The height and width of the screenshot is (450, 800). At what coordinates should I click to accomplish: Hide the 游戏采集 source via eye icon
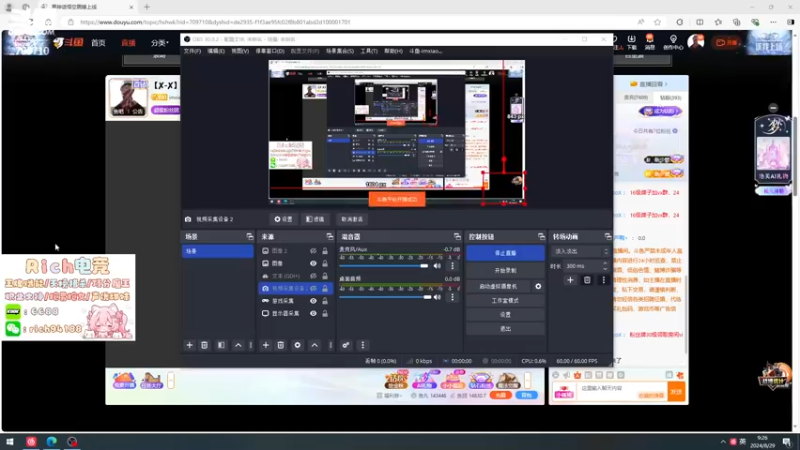tap(313, 301)
